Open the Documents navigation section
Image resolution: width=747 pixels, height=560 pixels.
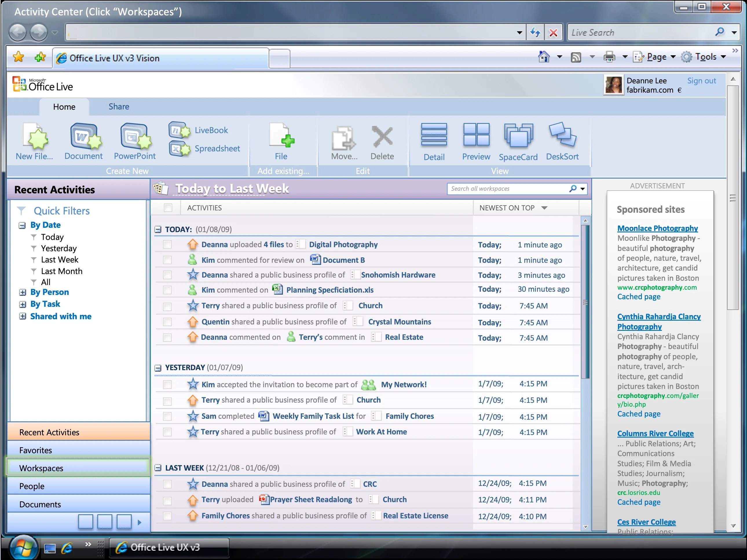click(78, 504)
